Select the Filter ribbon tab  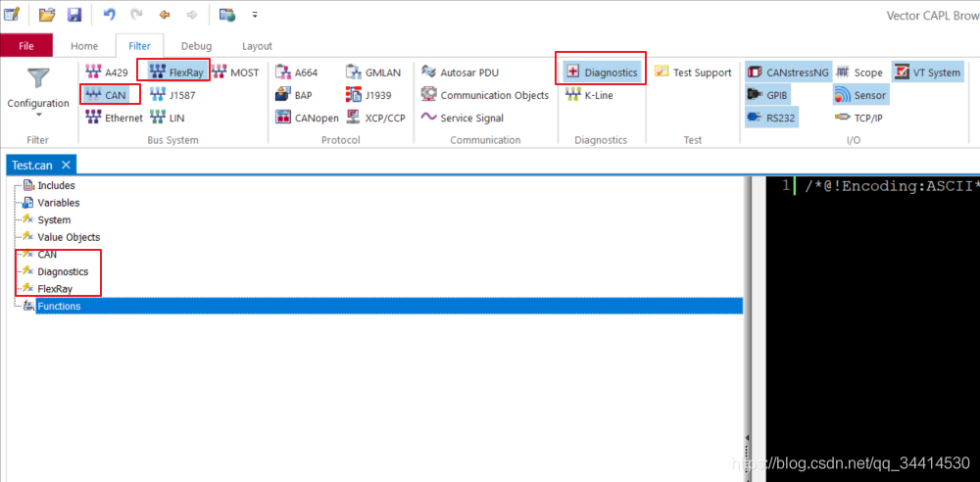[139, 46]
